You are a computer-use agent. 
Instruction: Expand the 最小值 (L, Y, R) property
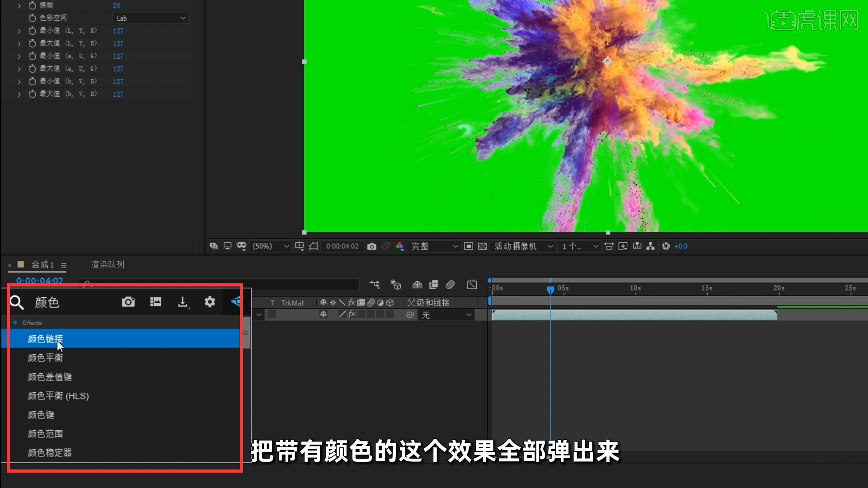19,31
